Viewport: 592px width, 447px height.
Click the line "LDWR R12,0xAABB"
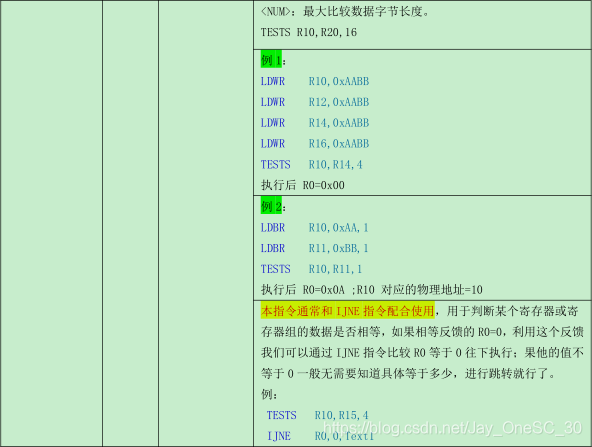pos(314,102)
